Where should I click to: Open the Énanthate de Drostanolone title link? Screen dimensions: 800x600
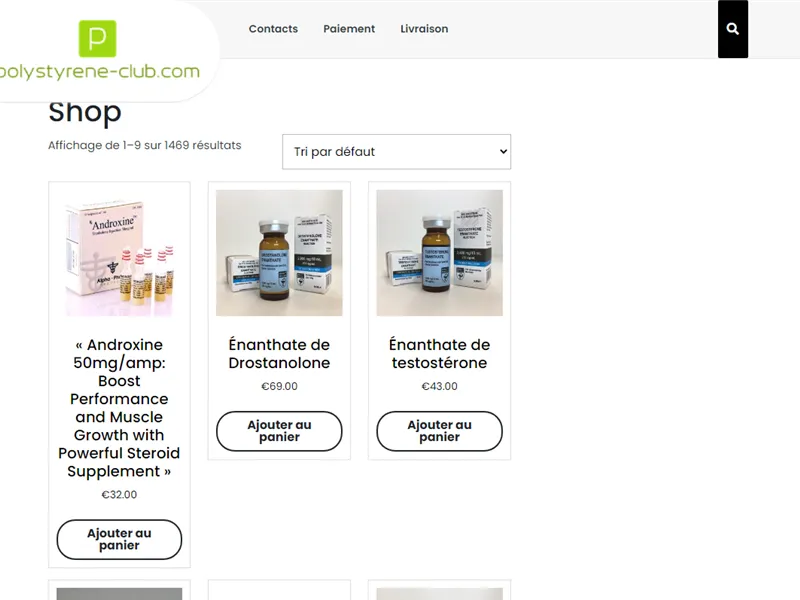(279, 354)
